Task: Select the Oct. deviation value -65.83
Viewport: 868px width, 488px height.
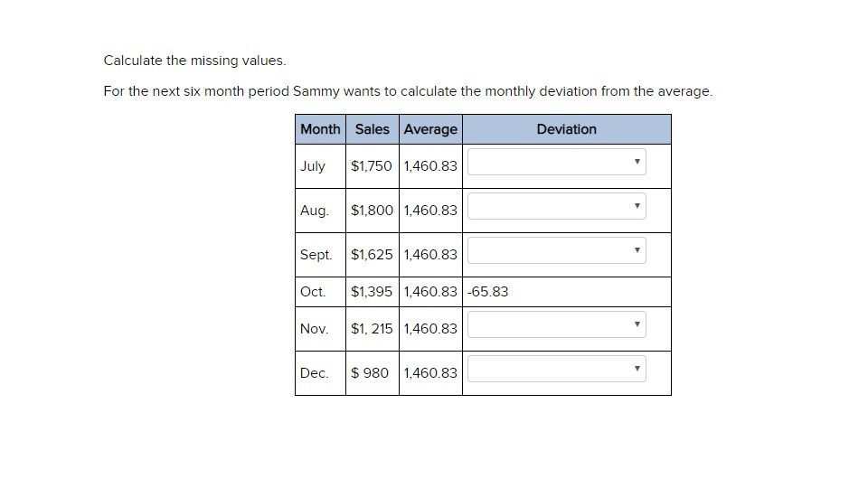Action: coord(488,292)
